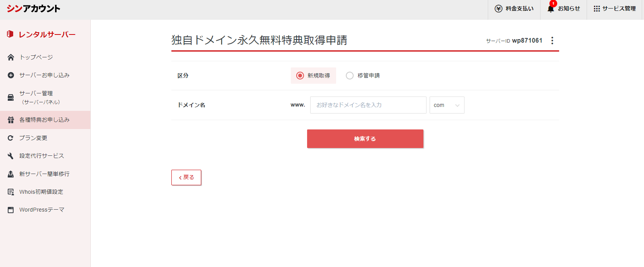The height and width of the screenshot is (267, 644).
Task: Click the シンアカウント logo
Action: coord(33,9)
